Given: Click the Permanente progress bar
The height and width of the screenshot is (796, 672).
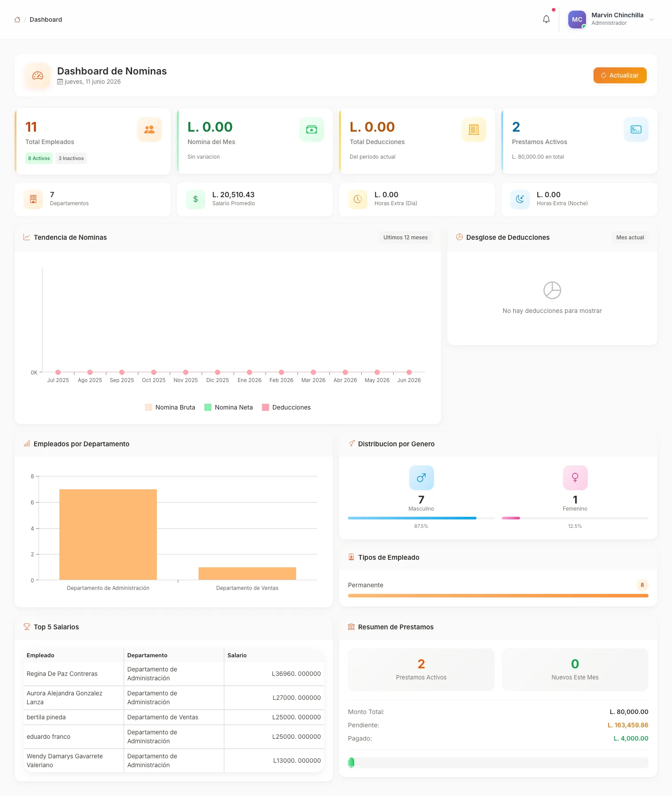Looking at the screenshot, I should pyautogui.click(x=498, y=596).
